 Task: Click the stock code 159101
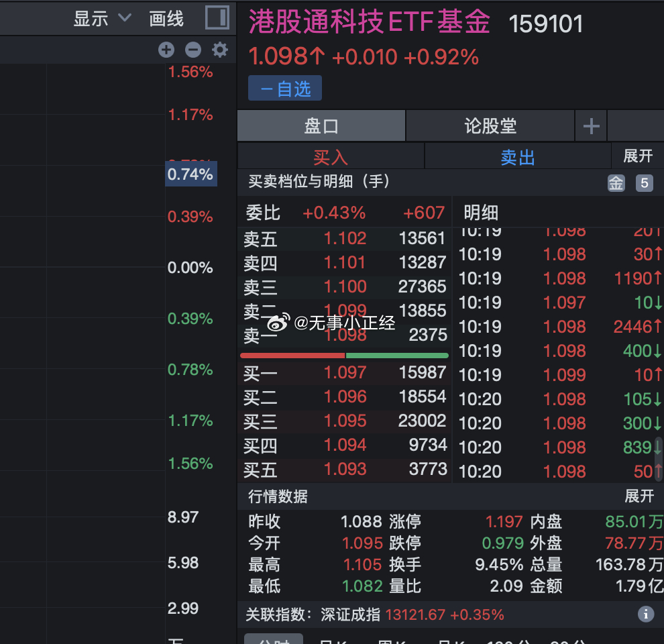[x=545, y=23]
